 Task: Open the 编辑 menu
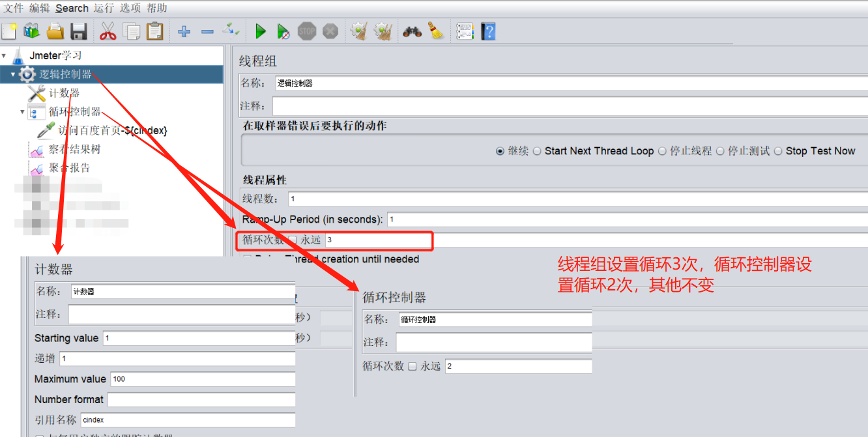point(39,8)
